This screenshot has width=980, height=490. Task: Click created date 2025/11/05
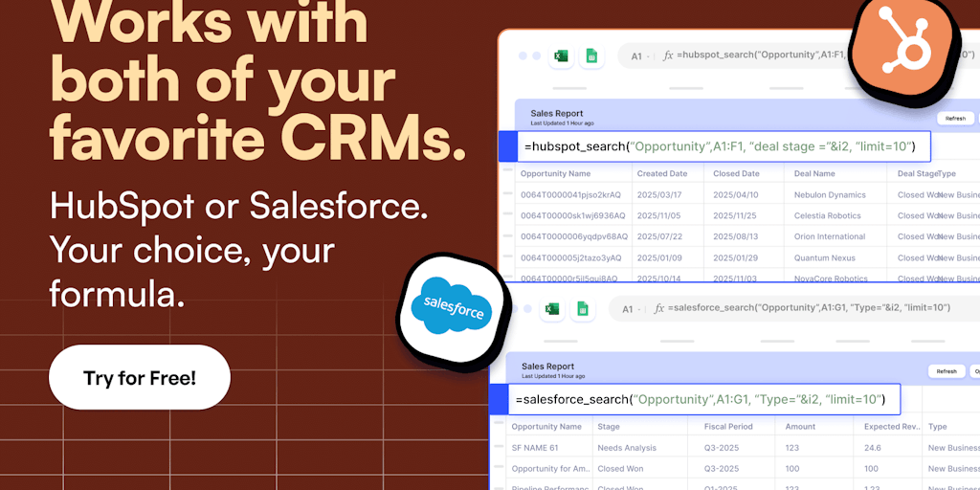pos(659,215)
